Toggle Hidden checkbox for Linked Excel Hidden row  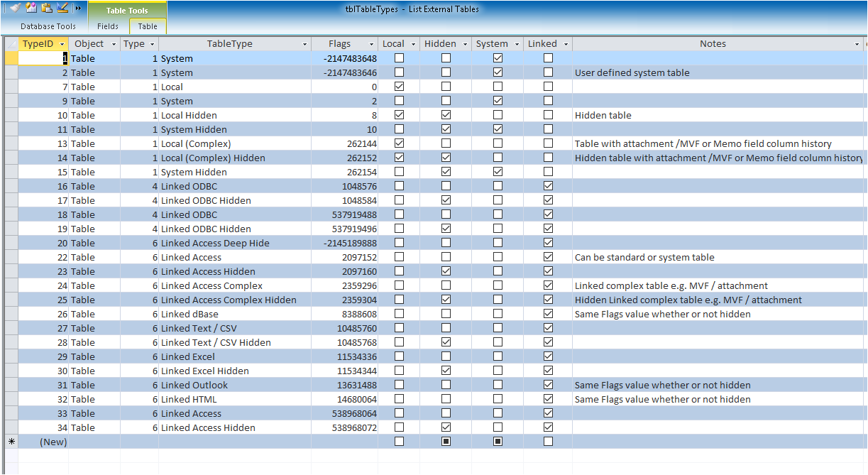click(x=446, y=371)
